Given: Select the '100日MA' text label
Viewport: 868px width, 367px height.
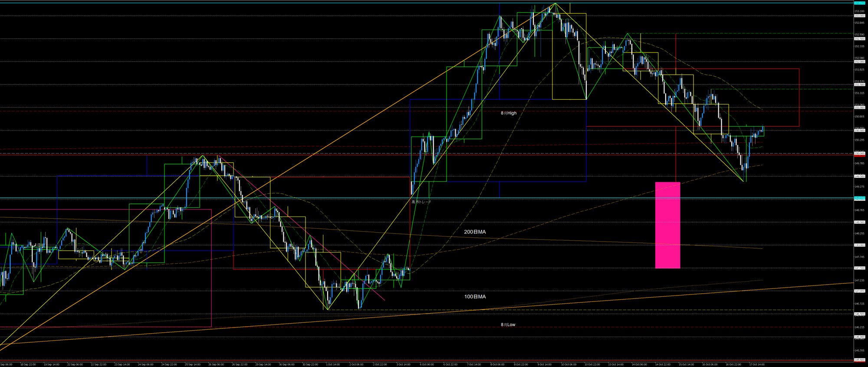Looking at the screenshot, I should click(x=475, y=297).
